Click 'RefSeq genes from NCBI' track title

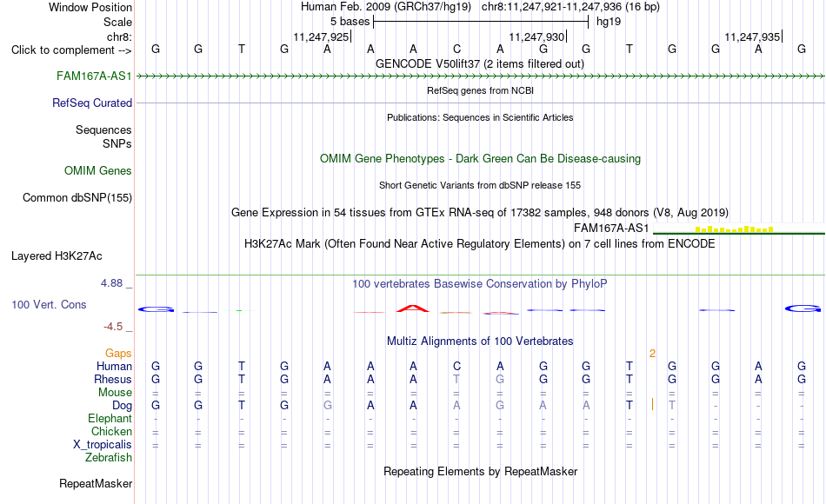coord(480,90)
